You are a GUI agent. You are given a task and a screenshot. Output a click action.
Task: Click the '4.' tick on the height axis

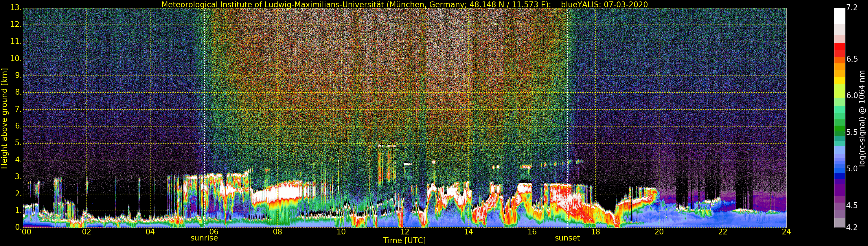click(x=18, y=160)
